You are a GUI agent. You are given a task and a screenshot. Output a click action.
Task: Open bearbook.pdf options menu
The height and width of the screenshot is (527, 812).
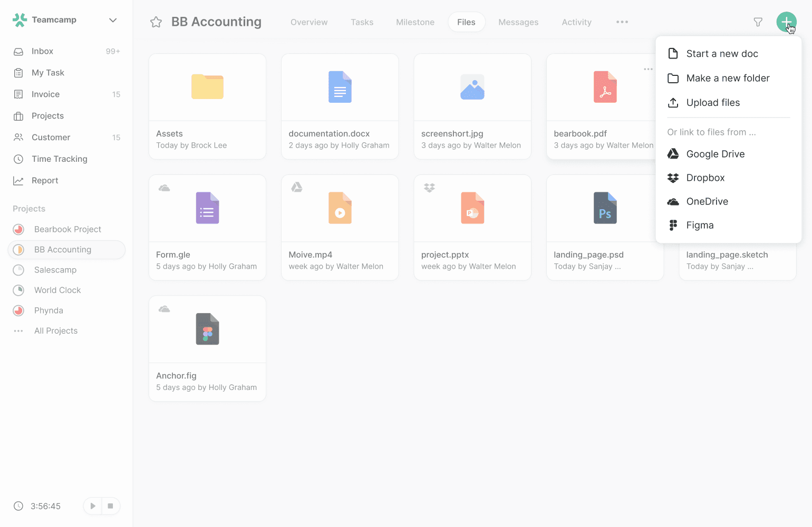[648, 69]
